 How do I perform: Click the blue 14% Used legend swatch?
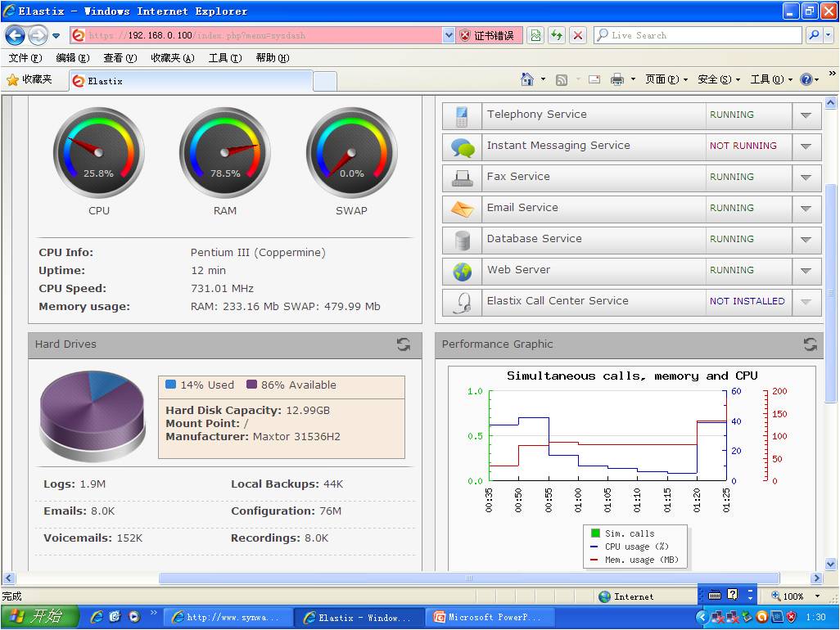tap(171, 385)
